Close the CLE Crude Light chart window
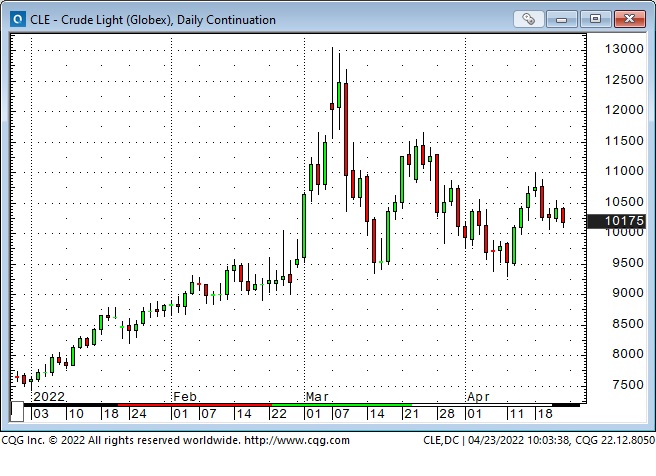This screenshot has height=476, width=656. [629, 19]
